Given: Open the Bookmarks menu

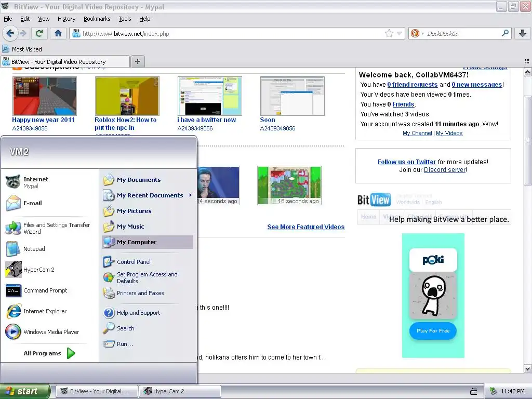Looking at the screenshot, I should [97, 19].
